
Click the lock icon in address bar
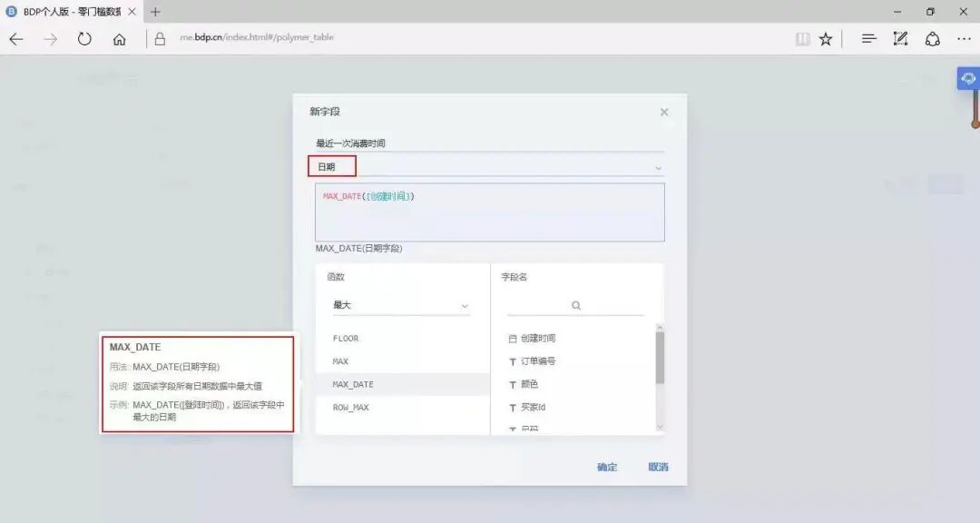(x=159, y=38)
